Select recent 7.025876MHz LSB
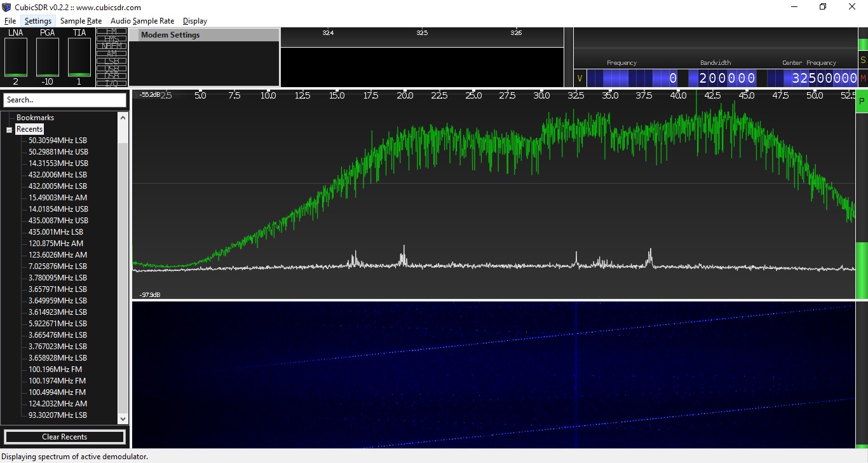Viewport: 868px width, 463px height. (58, 266)
